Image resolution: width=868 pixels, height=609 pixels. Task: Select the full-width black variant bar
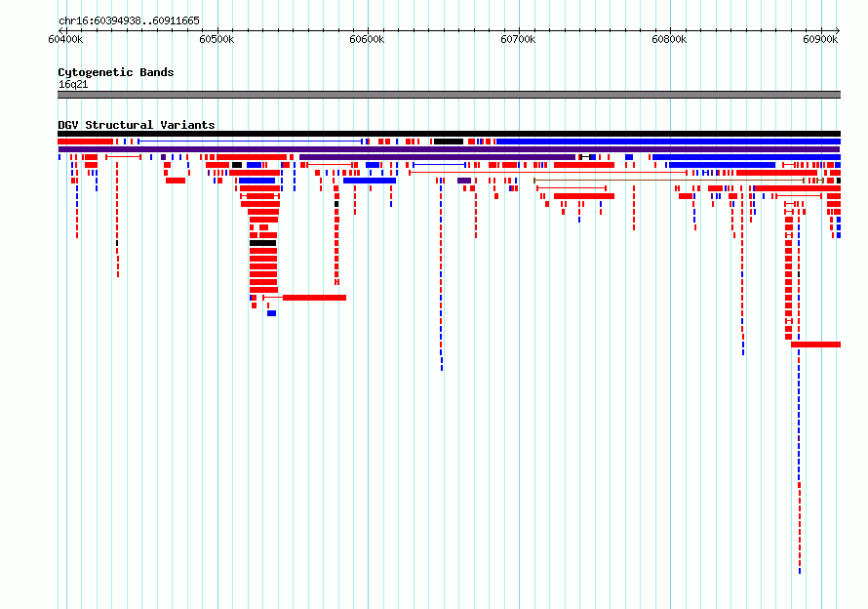tap(449, 134)
